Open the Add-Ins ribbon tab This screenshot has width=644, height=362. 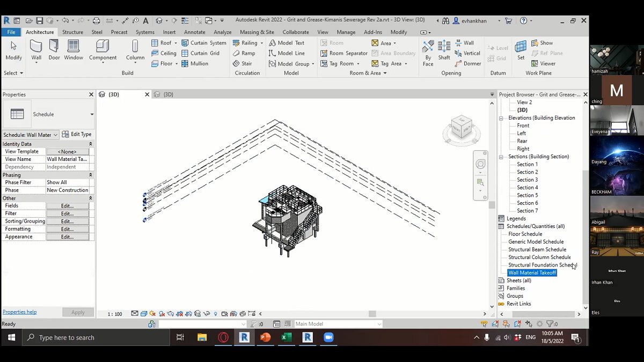click(373, 32)
